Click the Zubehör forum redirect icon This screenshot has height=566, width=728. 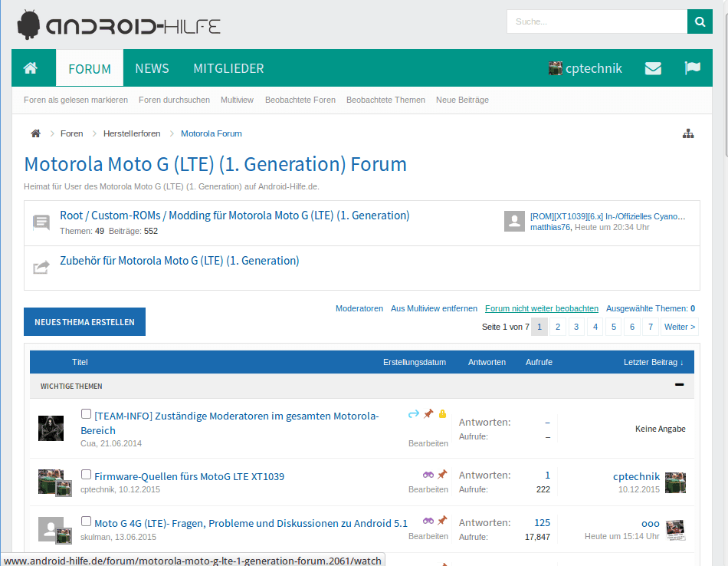[41, 267]
